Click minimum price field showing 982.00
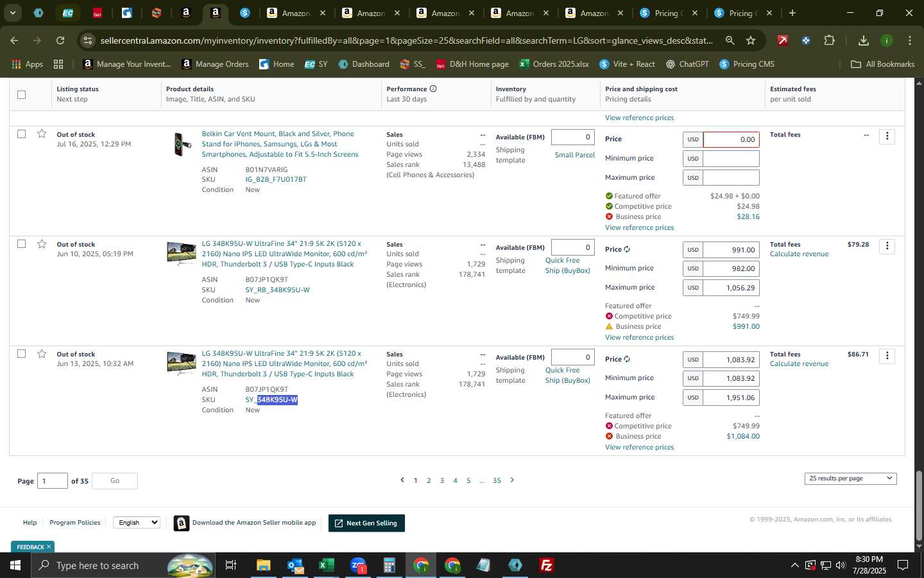924x578 pixels. pyautogui.click(x=731, y=268)
